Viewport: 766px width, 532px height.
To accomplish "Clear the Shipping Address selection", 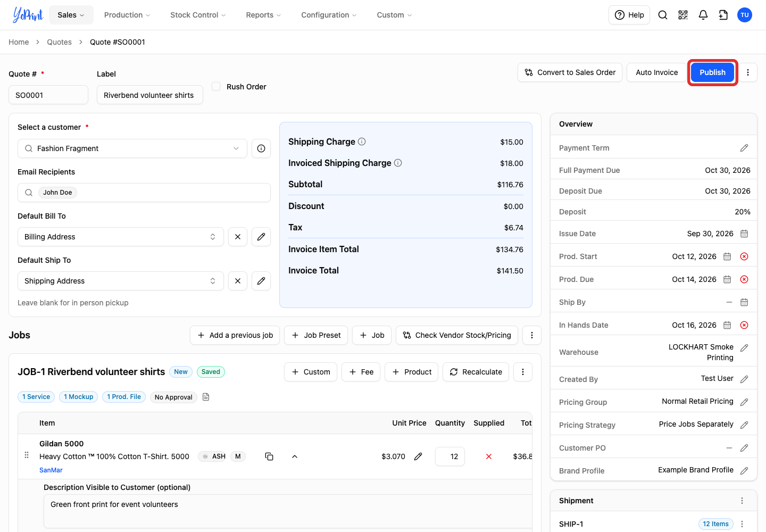I will coord(238,281).
